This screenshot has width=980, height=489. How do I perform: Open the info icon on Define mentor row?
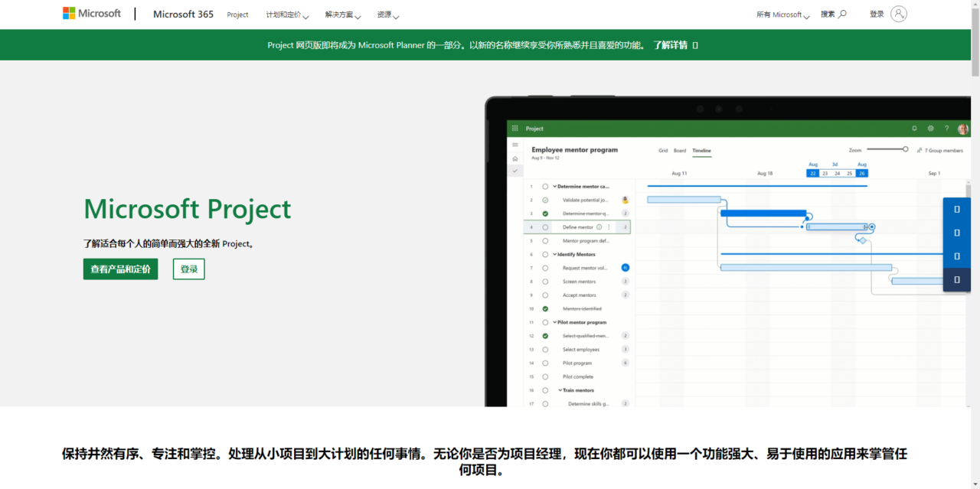click(x=599, y=227)
